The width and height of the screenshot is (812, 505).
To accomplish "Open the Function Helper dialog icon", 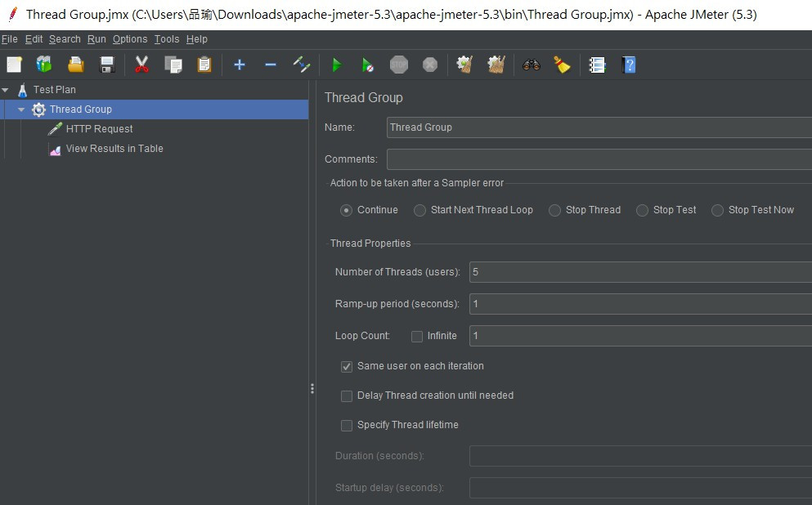I will pos(597,65).
